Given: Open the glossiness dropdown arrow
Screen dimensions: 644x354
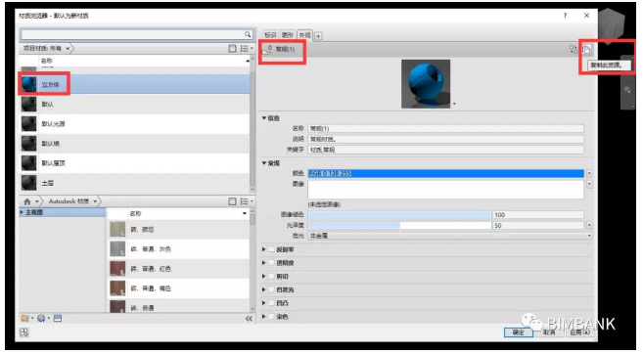Looking at the screenshot, I should point(589,225).
